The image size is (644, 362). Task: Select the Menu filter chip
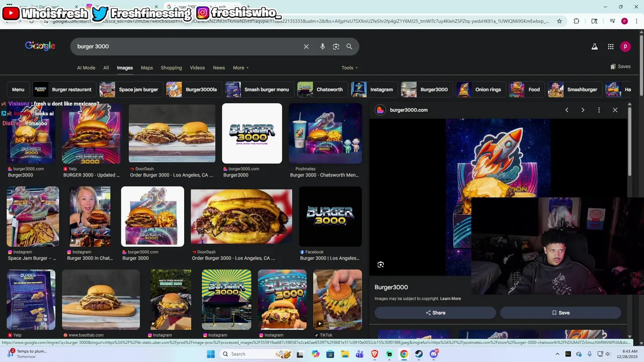(x=18, y=89)
